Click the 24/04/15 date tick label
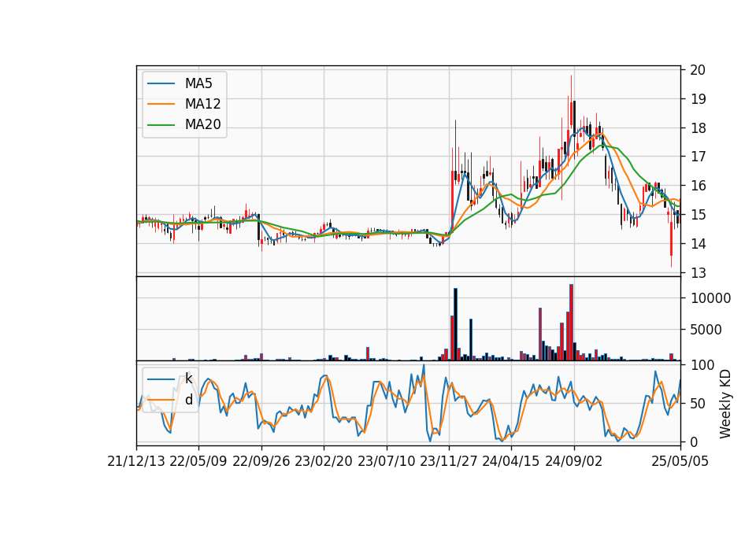The width and height of the screenshot is (756, 543). (511, 461)
